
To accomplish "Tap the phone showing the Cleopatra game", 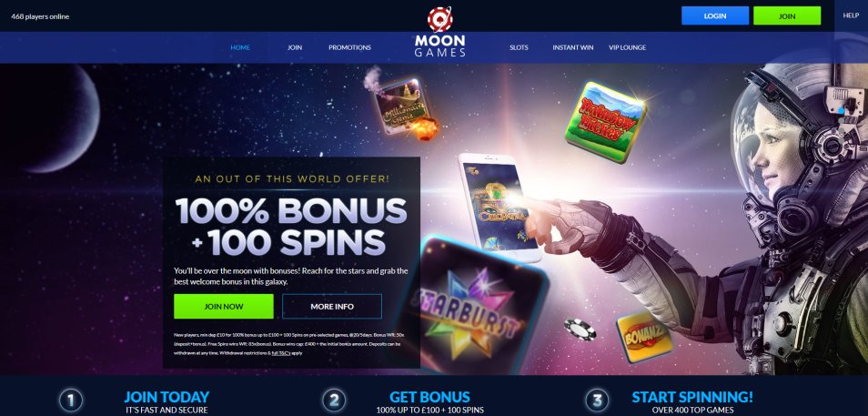I will tap(500, 208).
